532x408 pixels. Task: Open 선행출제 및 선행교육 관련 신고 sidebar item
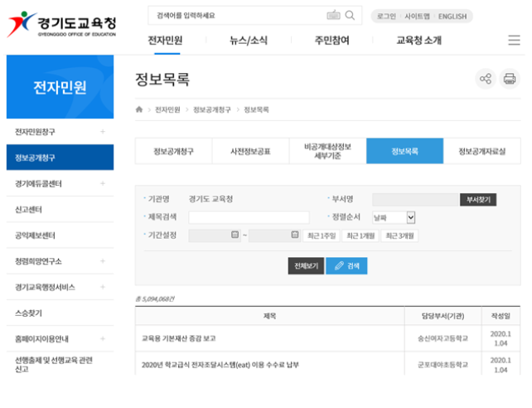[x=60, y=365]
